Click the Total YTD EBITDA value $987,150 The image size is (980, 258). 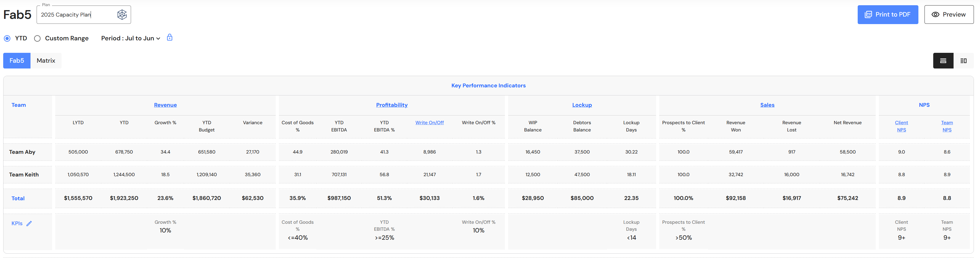click(x=339, y=198)
